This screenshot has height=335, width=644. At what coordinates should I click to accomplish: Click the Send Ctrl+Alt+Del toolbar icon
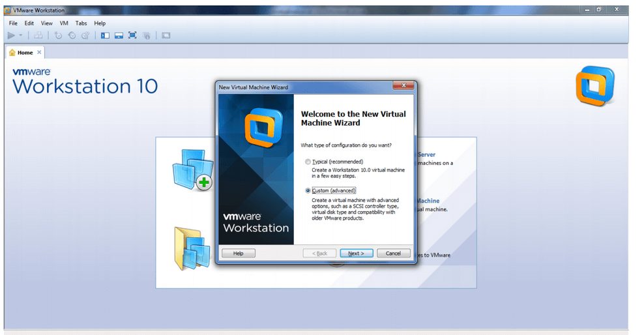pyautogui.click(x=38, y=36)
